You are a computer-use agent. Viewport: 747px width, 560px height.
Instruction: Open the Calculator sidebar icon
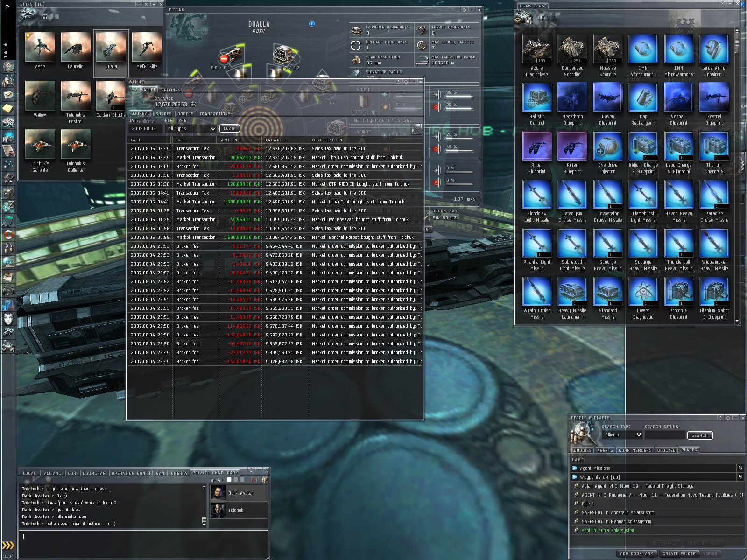[8, 221]
